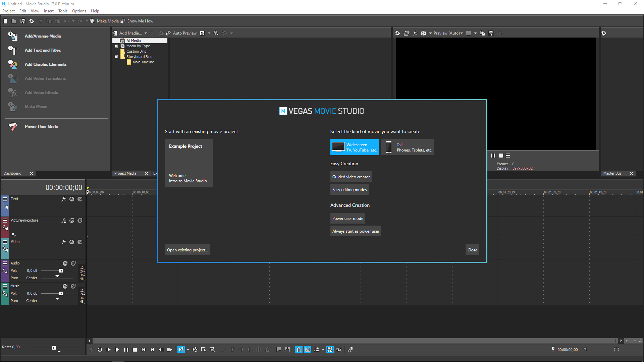Click the Text track FX icon
This screenshot has height=362, width=644.
64,199
